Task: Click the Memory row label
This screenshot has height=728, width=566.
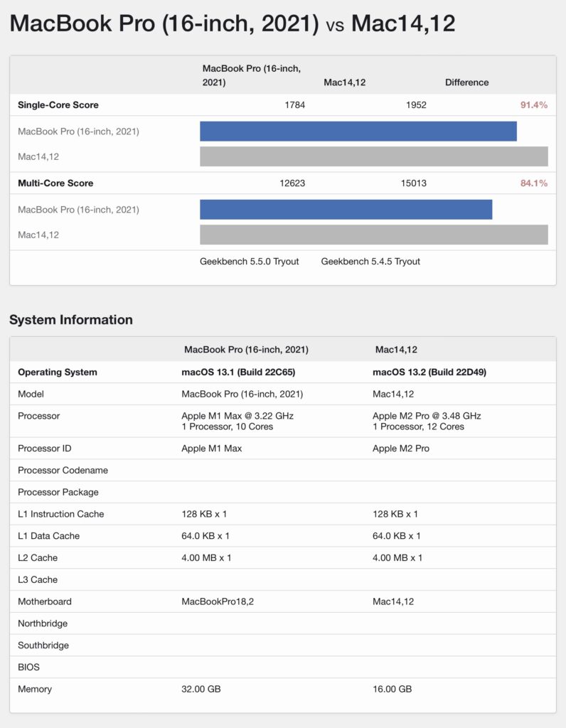Action: 35,689
